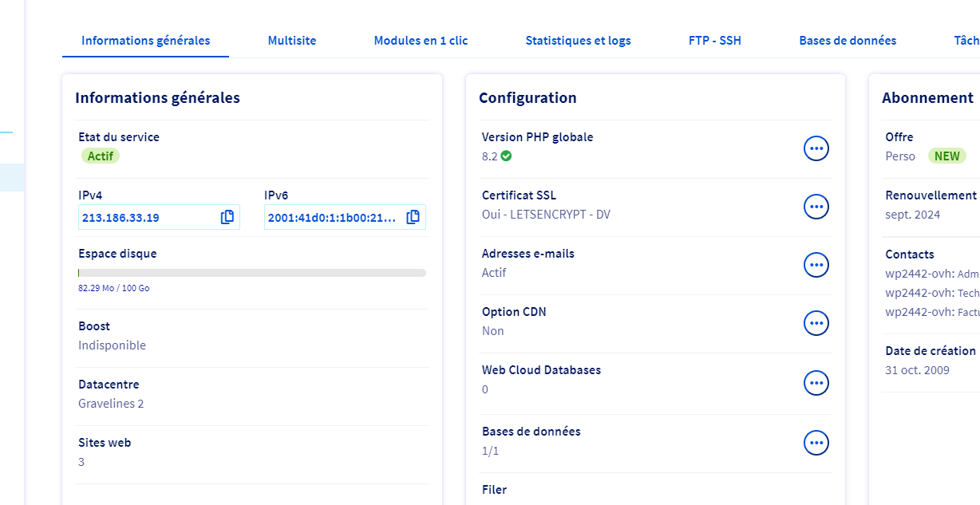Click the three-dot icon beside Option CDN

pyautogui.click(x=816, y=323)
